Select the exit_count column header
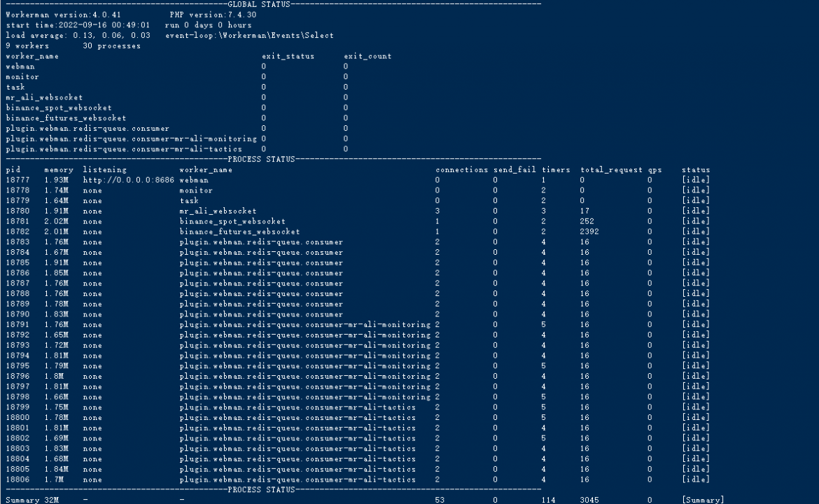819x504 pixels. pos(367,56)
